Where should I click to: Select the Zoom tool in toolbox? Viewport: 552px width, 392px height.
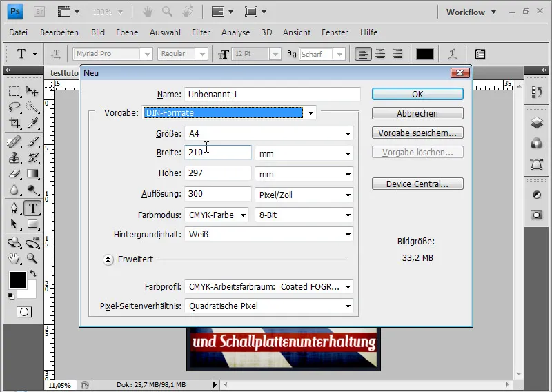pos(32,259)
